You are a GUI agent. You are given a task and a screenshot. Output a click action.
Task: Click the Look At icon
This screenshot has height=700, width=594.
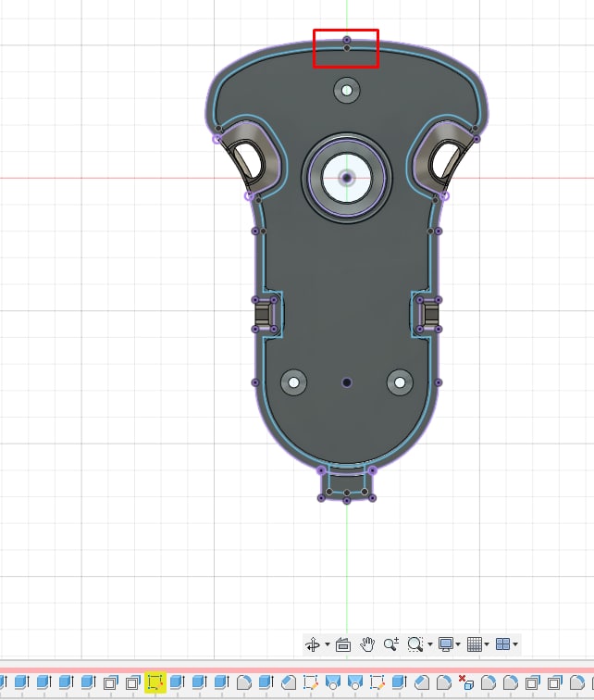point(343,644)
